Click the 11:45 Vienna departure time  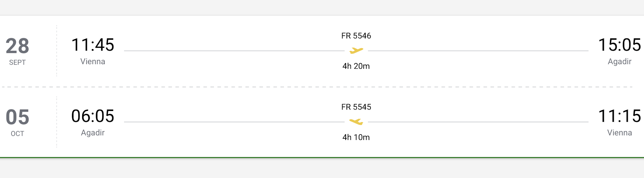93,45
